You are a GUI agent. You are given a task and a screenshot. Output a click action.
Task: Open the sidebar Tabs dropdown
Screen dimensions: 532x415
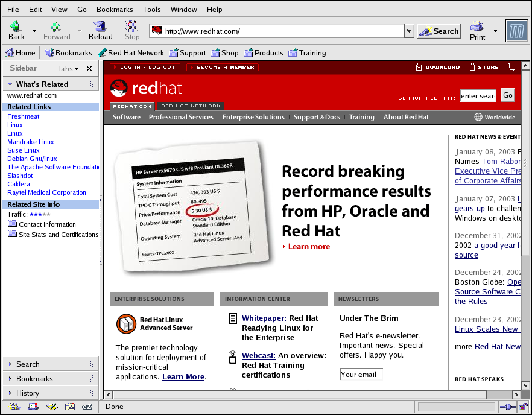point(68,69)
